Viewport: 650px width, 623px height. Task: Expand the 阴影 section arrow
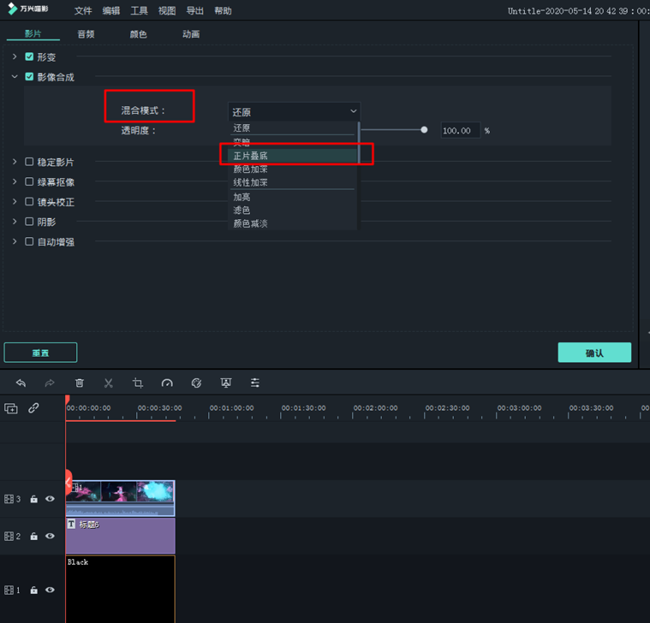pos(15,221)
